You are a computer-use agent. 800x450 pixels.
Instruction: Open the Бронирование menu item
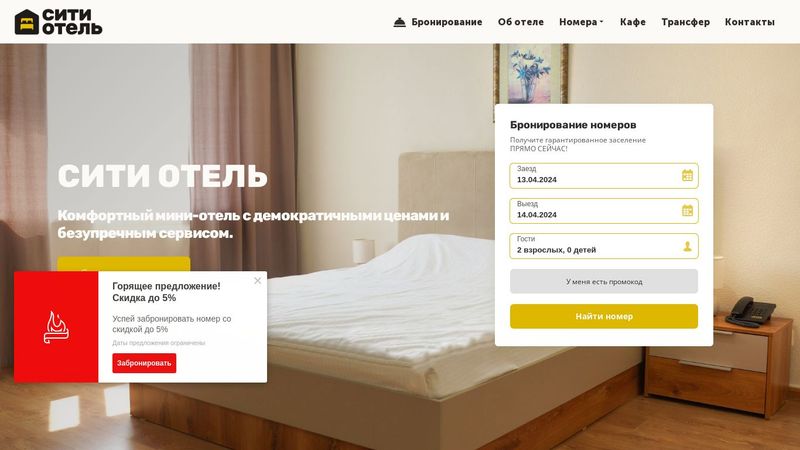point(446,22)
